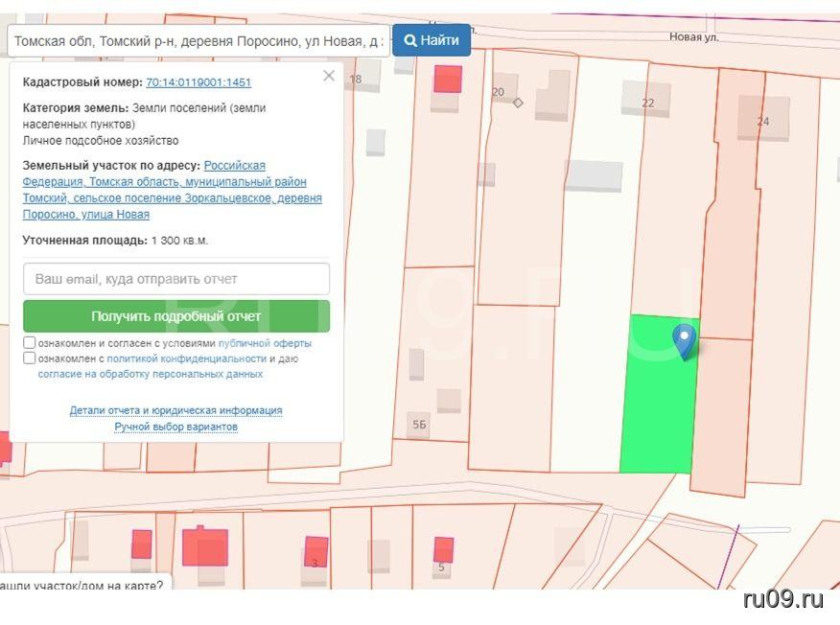This screenshot has width=840, height=625.
Task: Click the blue map location pin
Action: (x=684, y=339)
